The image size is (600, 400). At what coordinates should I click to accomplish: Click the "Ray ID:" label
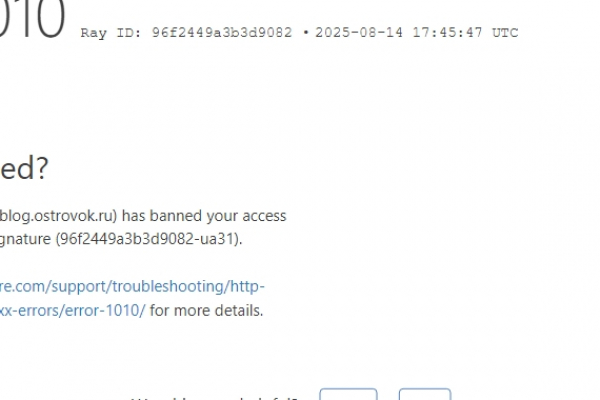[x=111, y=33]
